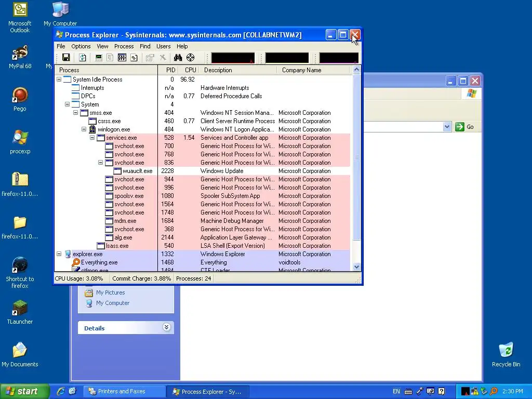Collapse the System Idle Process tree node
This screenshot has height=399, width=532.
coord(59,79)
